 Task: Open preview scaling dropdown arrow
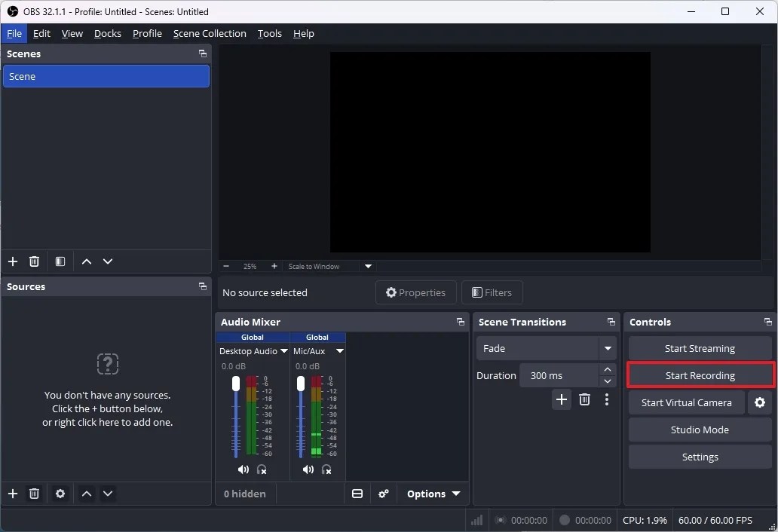tap(368, 266)
